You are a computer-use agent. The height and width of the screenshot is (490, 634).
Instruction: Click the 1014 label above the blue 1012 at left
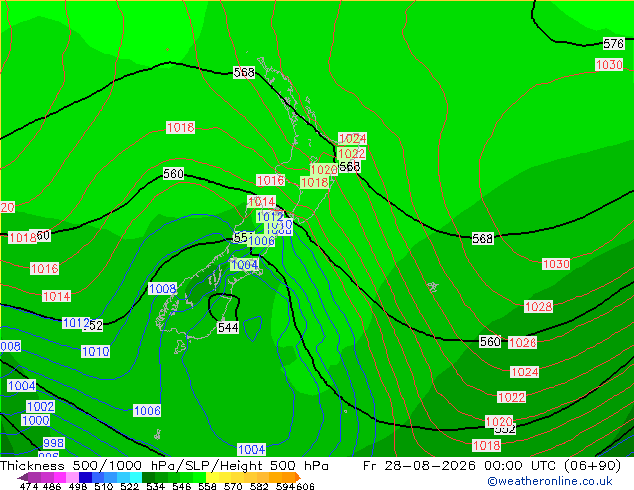coord(57,296)
